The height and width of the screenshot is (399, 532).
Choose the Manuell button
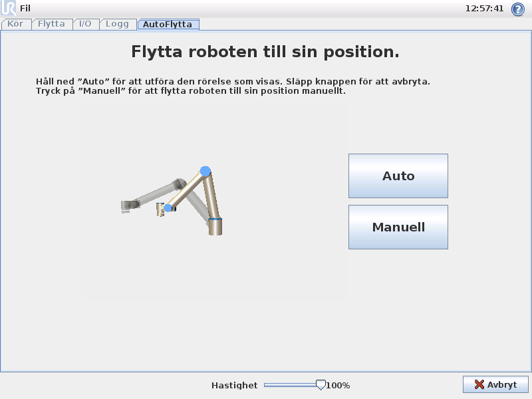398,227
